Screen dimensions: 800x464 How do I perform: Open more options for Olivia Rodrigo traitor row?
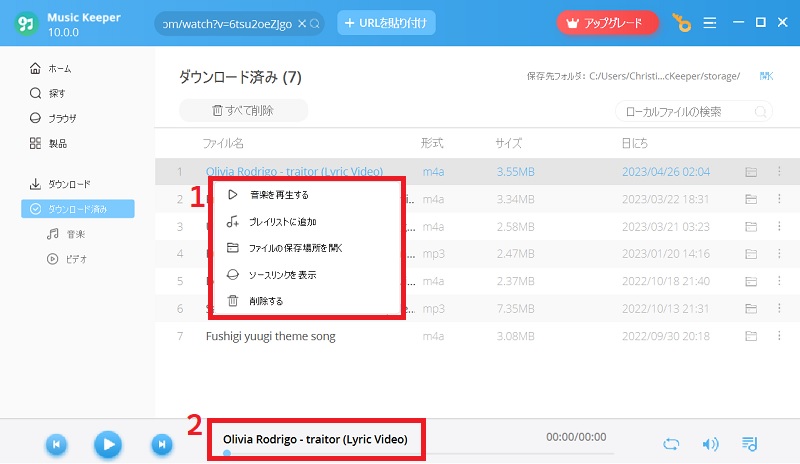[x=779, y=172]
